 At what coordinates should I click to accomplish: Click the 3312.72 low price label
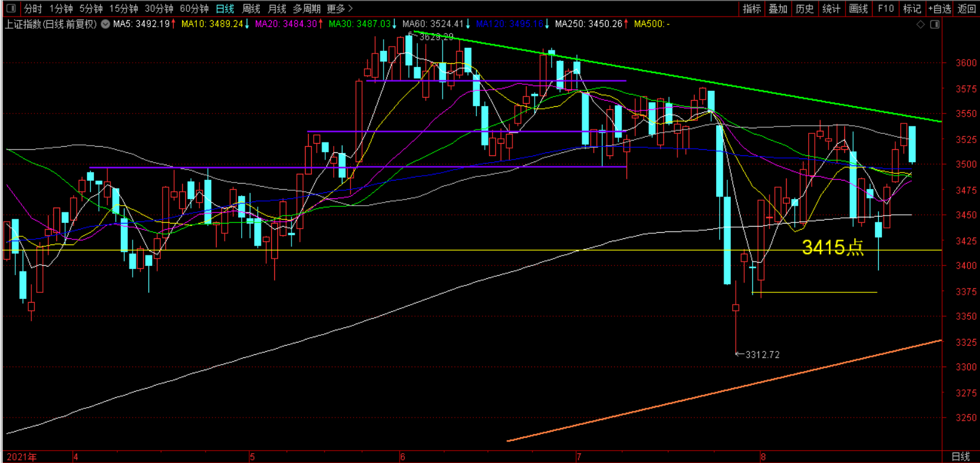pos(762,354)
